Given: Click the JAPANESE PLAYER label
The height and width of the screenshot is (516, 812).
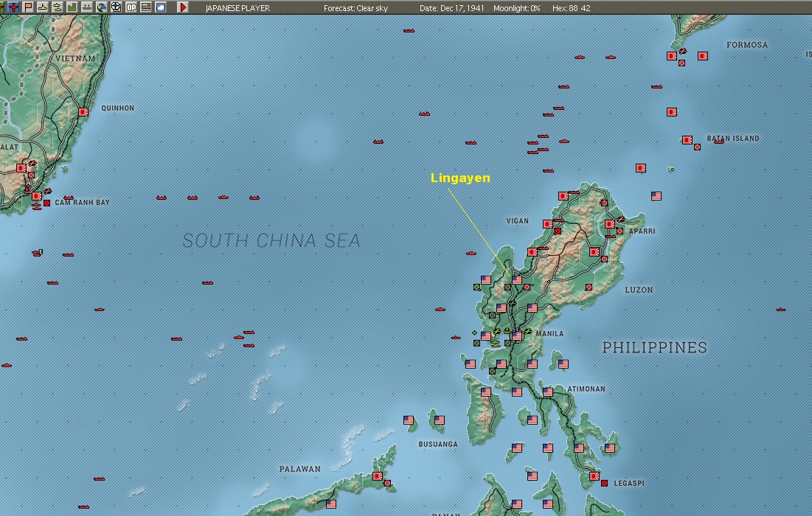Looking at the screenshot, I should [x=237, y=8].
